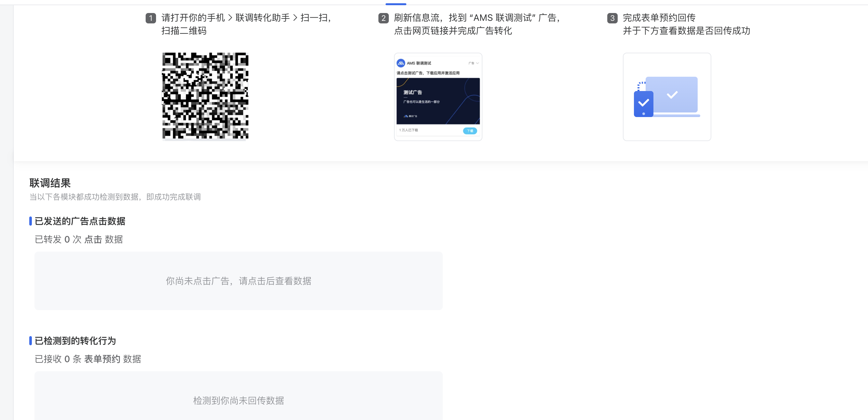The image size is (868, 420).
Task: Click the 测试广告 dark banner image
Action: [438, 101]
